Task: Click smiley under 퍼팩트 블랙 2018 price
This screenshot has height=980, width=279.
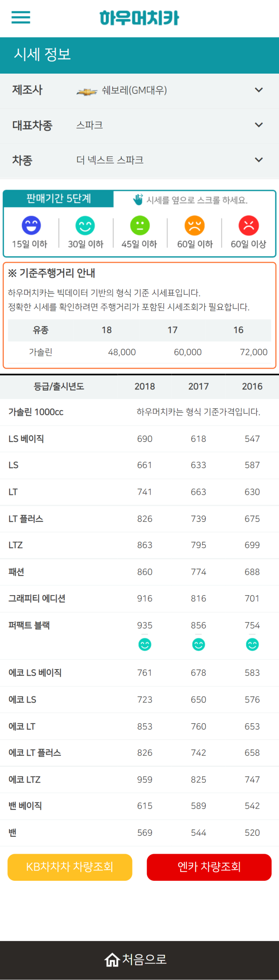Action: (x=145, y=644)
